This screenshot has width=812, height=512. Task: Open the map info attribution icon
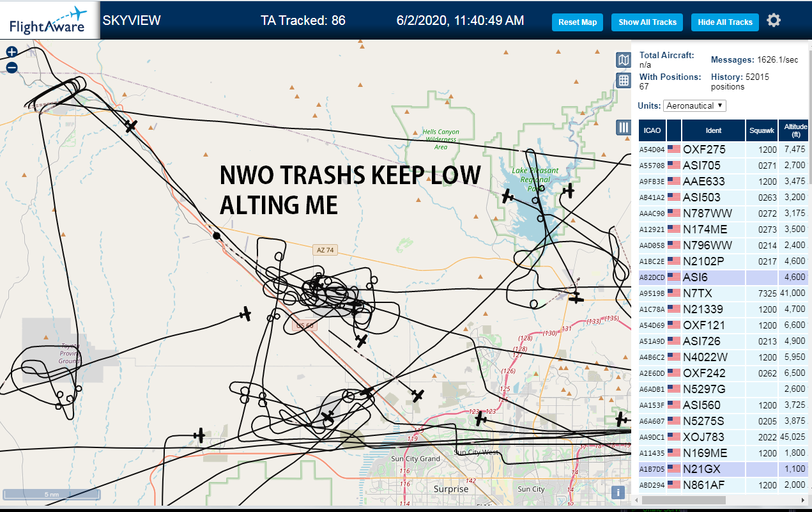click(618, 492)
